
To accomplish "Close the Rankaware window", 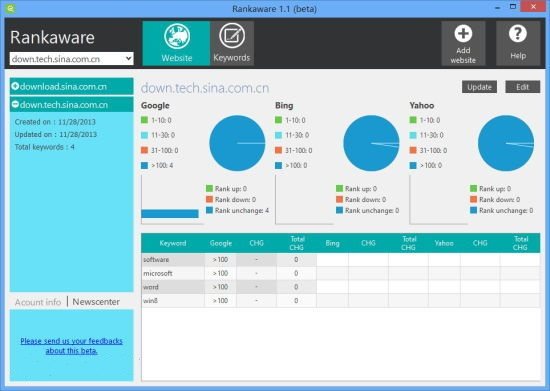I will point(533,7).
